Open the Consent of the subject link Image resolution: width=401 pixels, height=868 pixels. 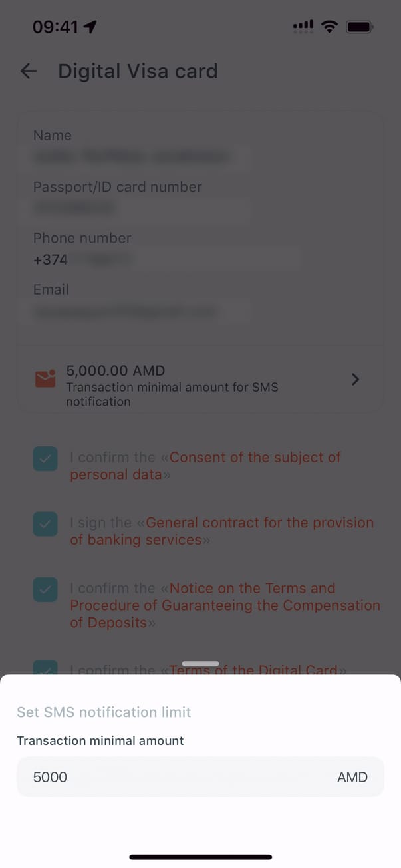[x=255, y=458]
